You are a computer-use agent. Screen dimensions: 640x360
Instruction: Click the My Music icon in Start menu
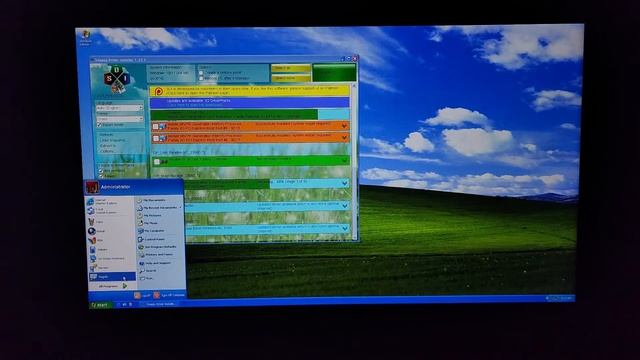(x=140, y=223)
